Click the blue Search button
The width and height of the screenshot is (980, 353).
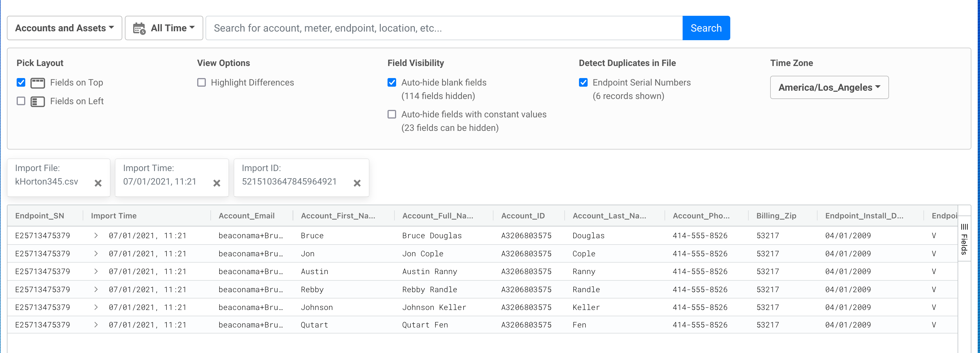click(x=706, y=28)
